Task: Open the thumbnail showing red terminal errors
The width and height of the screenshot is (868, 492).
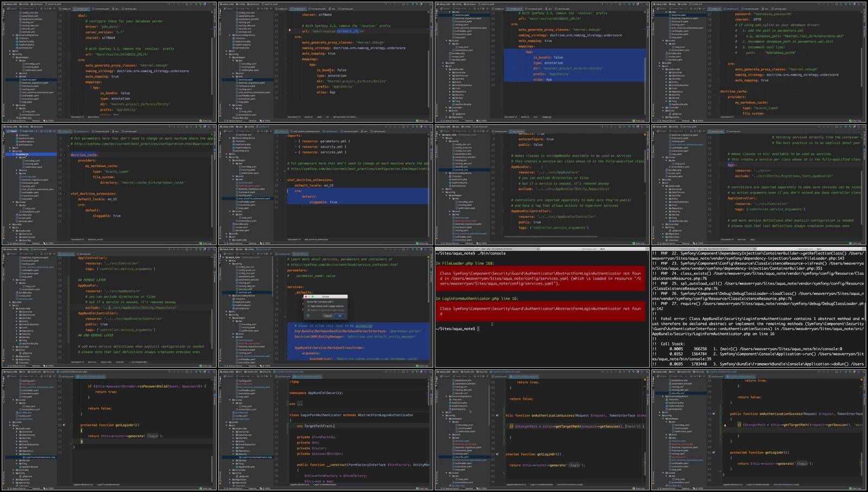Action: (542, 307)
